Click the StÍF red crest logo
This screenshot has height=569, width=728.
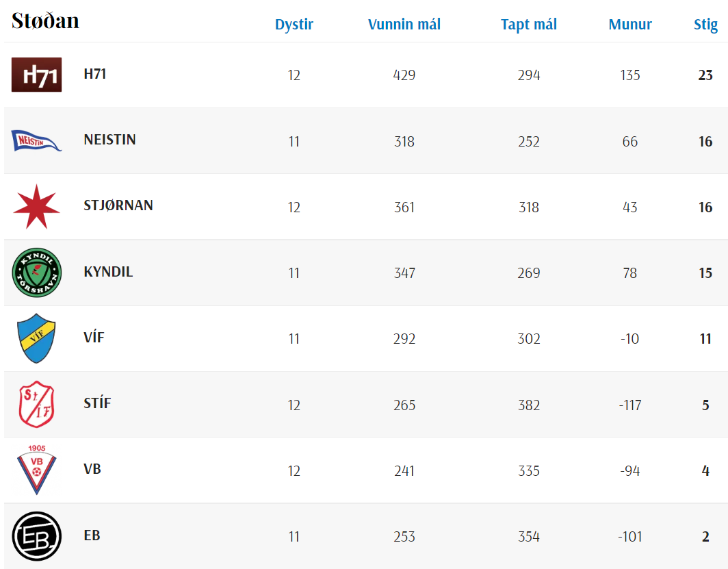point(37,404)
